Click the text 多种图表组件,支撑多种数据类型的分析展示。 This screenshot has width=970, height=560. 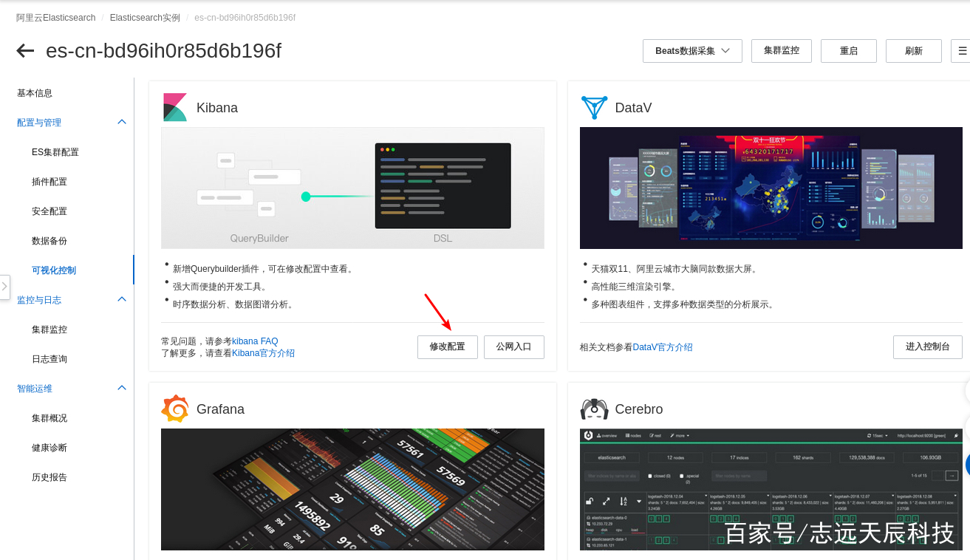tap(683, 304)
